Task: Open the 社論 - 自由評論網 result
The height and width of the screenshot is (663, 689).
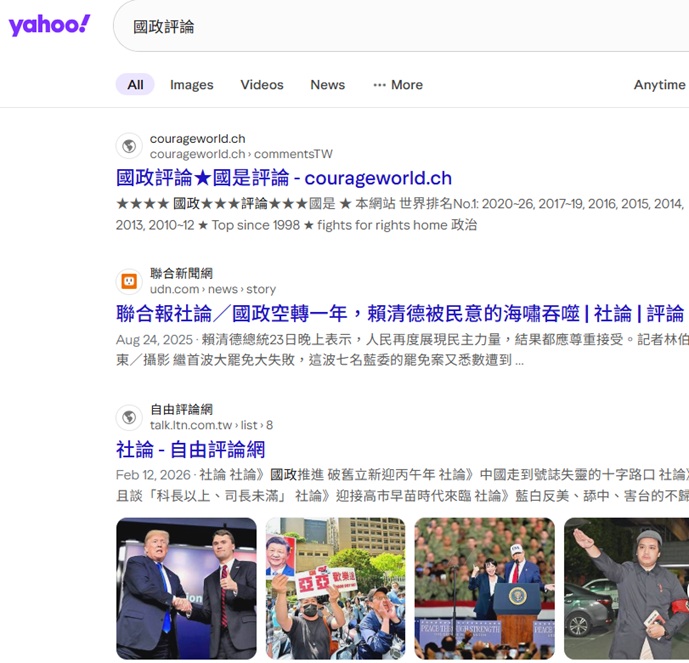Action: tap(190, 449)
